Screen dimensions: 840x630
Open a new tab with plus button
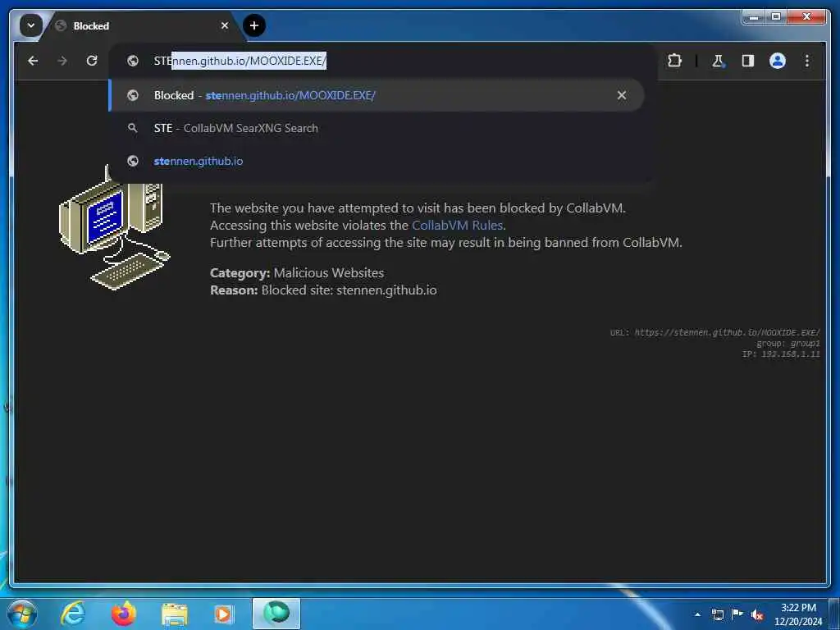pos(254,25)
